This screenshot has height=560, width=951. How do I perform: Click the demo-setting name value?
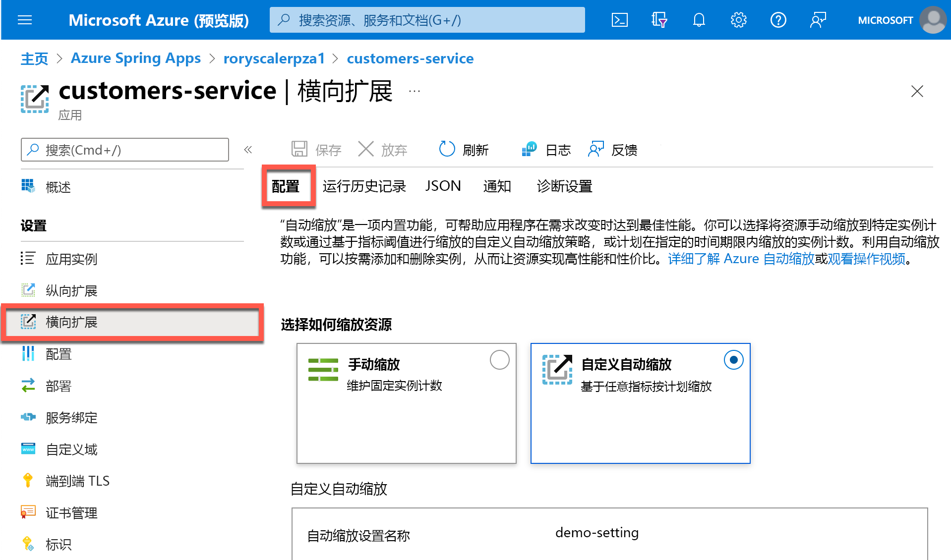[597, 533]
